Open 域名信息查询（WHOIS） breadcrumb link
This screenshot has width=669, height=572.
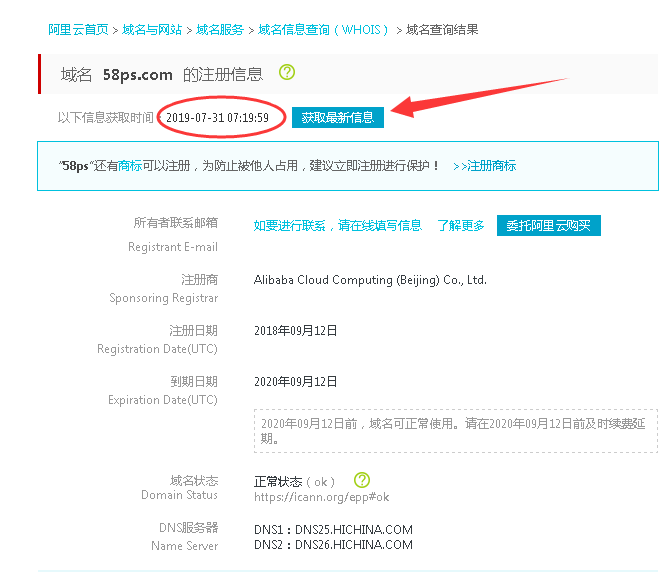click(323, 30)
